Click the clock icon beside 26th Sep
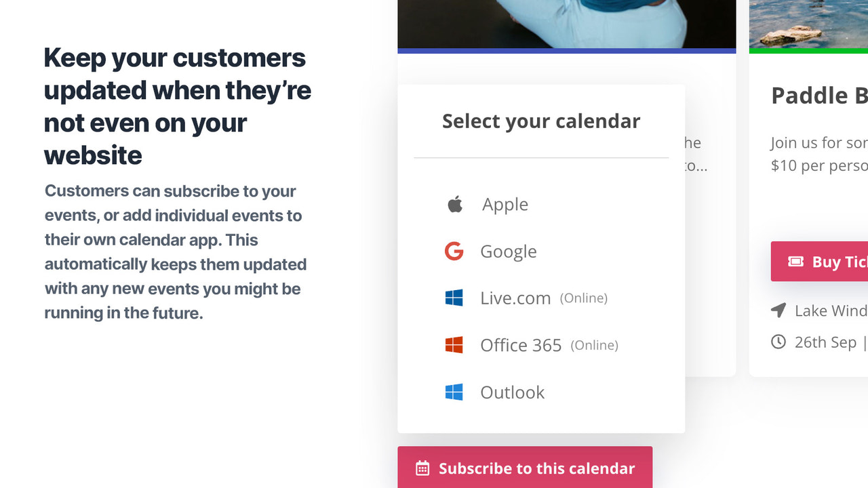This screenshot has width=868, height=488. [778, 342]
